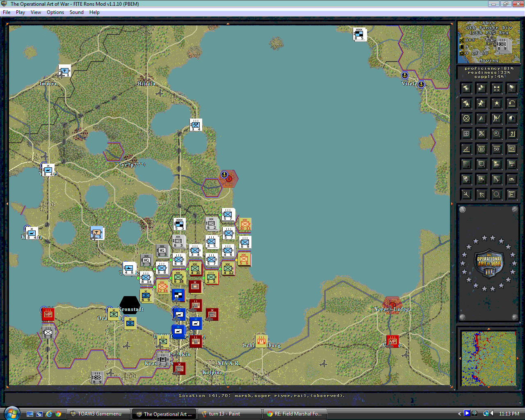Click the question mark help icon
This screenshot has width=525, height=420.
point(512,134)
